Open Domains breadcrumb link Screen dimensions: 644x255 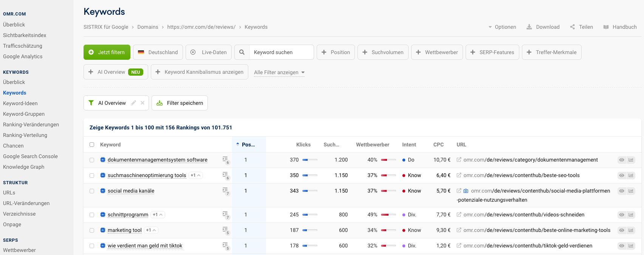[x=148, y=27]
